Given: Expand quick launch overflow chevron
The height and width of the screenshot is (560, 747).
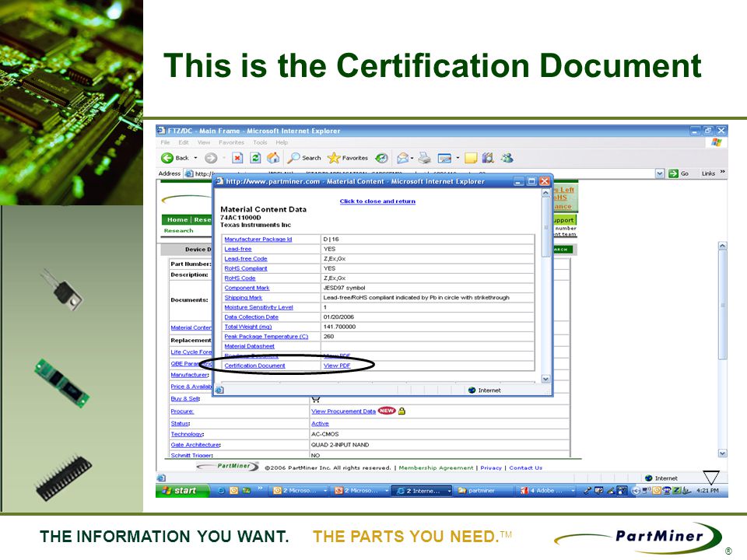Looking at the screenshot, I should [260, 488].
